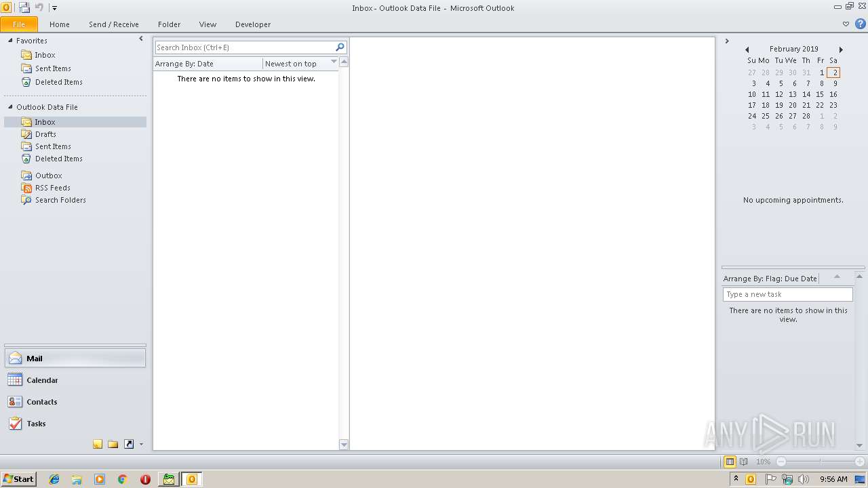Image resolution: width=868 pixels, height=488 pixels.
Task: Open the View ribbon tab
Action: [208, 24]
